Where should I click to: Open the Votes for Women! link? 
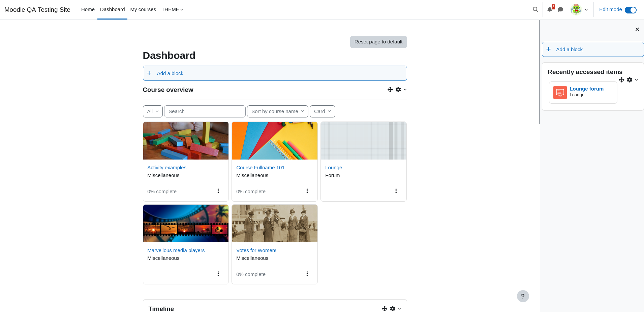(x=256, y=250)
